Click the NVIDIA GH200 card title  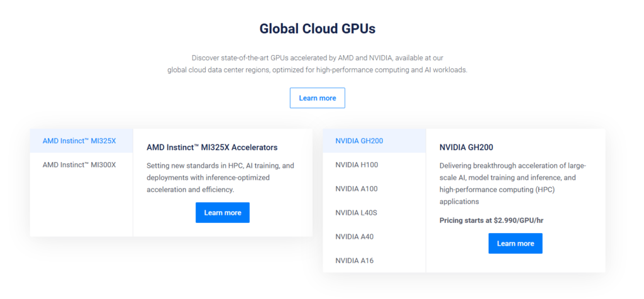[466, 147]
